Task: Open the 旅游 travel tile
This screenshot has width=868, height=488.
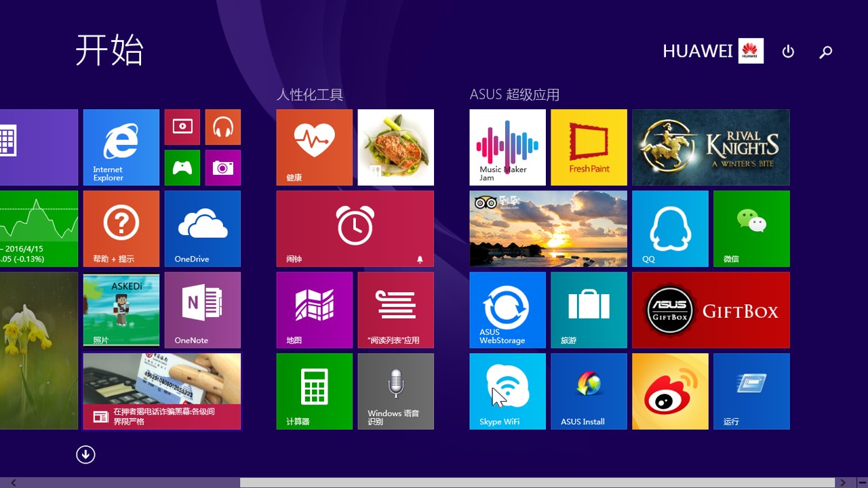Action: pyautogui.click(x=589, y=310)
